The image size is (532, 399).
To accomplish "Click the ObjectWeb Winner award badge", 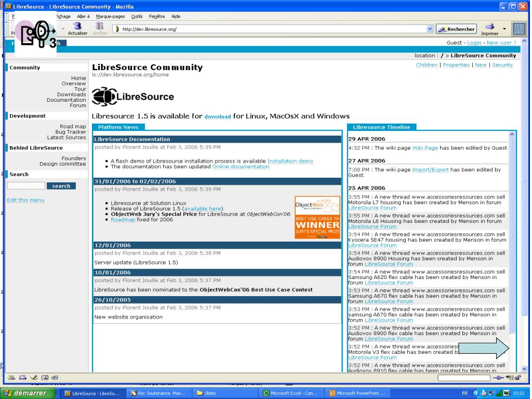I will (x=317, y=217).
